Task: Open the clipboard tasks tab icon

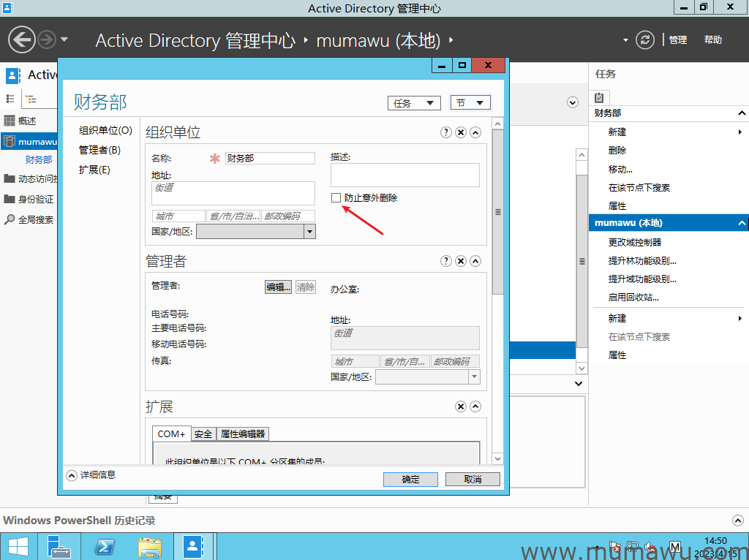Action: [599, 97]
